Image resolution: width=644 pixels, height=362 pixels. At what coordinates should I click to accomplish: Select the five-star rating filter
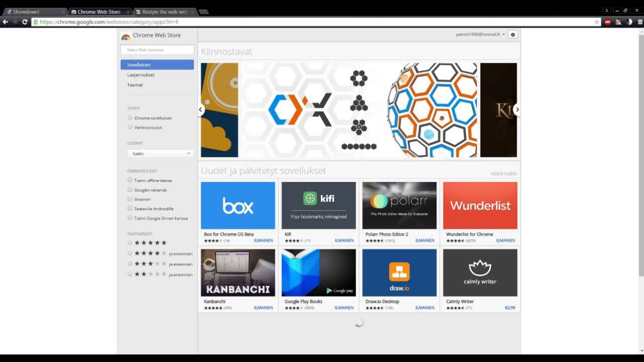[130, 243]
